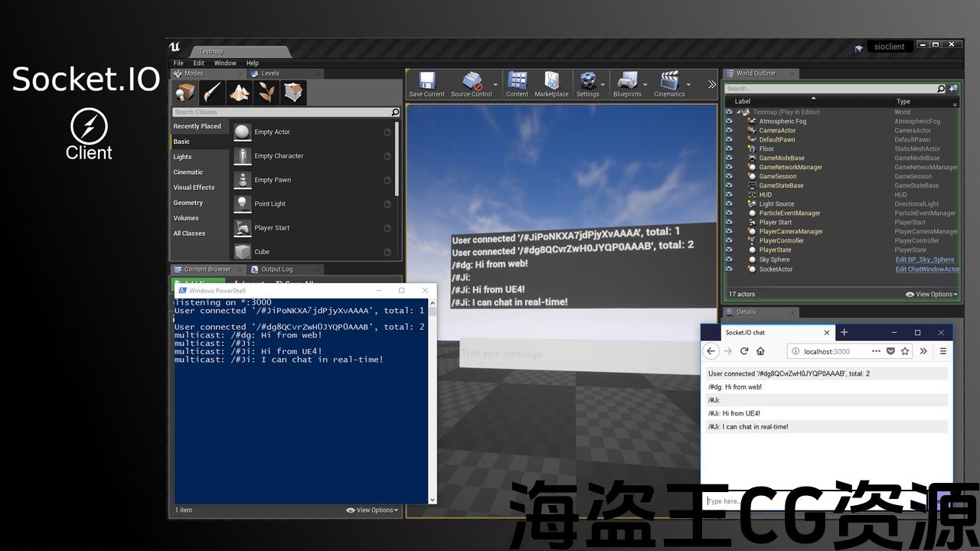Open View Options in World Outliner
The width and height of the screenshot is (980, 551).
[x=931, y=294]
